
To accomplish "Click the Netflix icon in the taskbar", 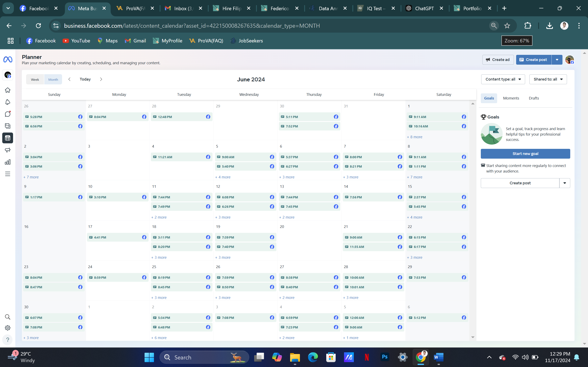I will click(367, 357).
